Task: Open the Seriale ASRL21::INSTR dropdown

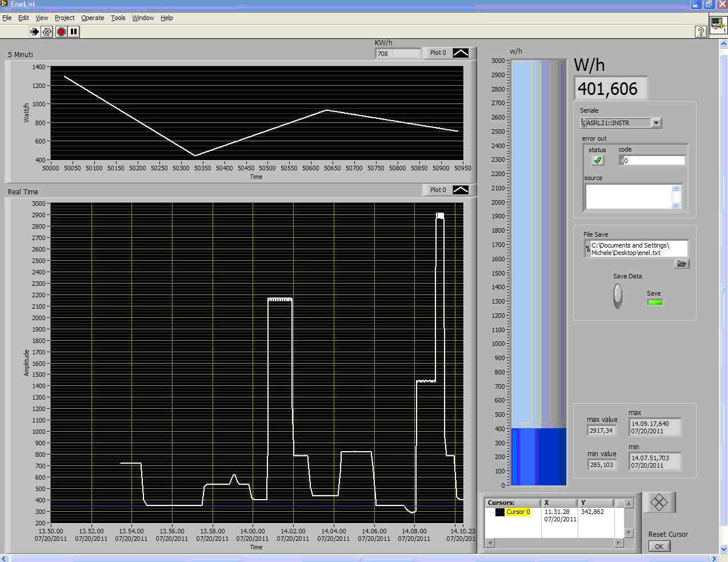Action: coord(657,122)
